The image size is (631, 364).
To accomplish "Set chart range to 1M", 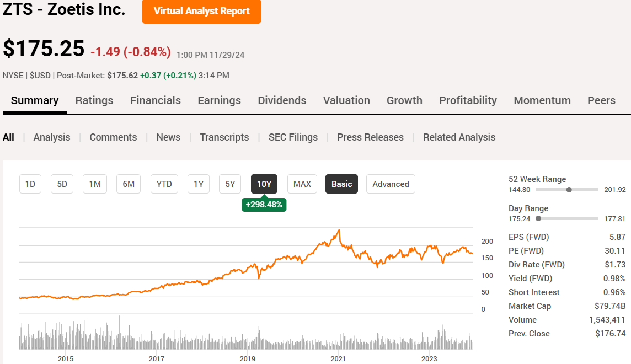I will pos(95,184).
